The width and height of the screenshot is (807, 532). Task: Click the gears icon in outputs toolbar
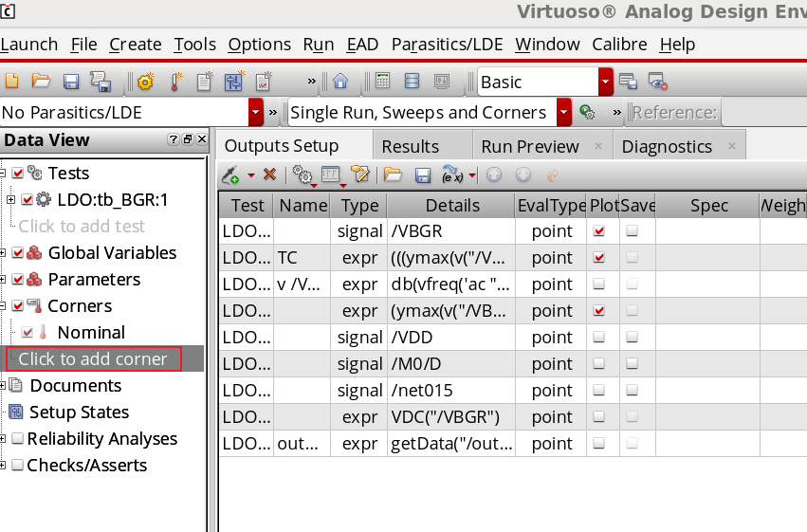(x=303, y=175)
